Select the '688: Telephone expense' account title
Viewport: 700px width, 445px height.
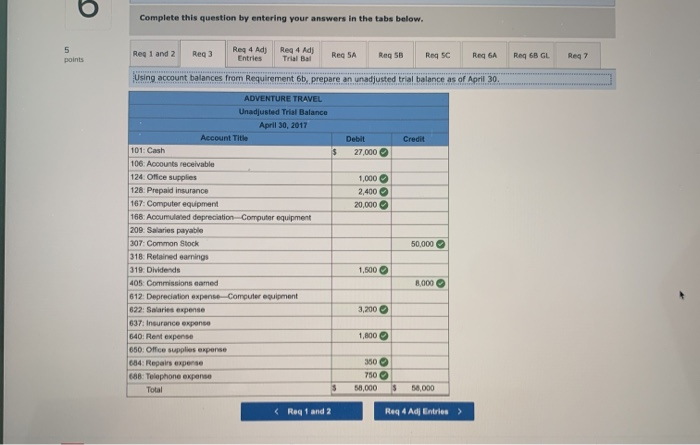171,376
